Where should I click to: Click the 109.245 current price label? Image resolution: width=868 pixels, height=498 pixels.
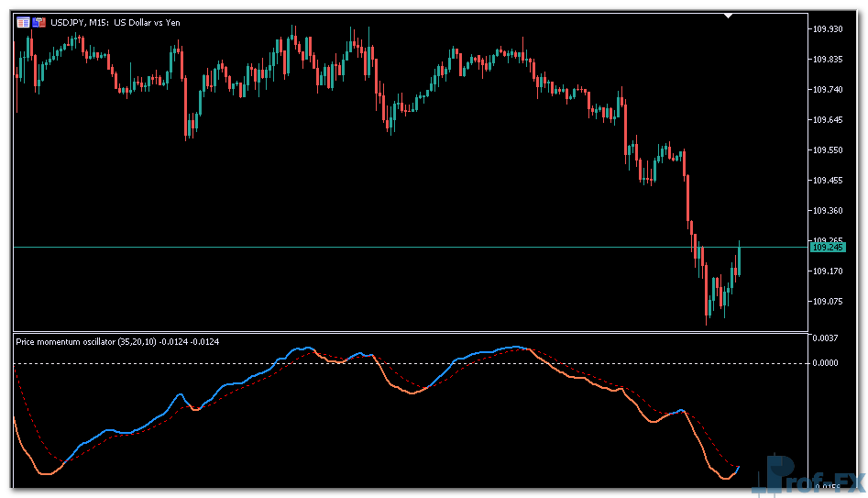tap(827, 247)
